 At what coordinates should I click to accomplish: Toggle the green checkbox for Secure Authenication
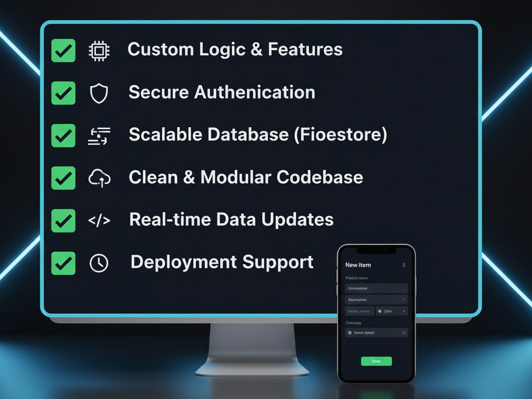click(x=63, y=93)
